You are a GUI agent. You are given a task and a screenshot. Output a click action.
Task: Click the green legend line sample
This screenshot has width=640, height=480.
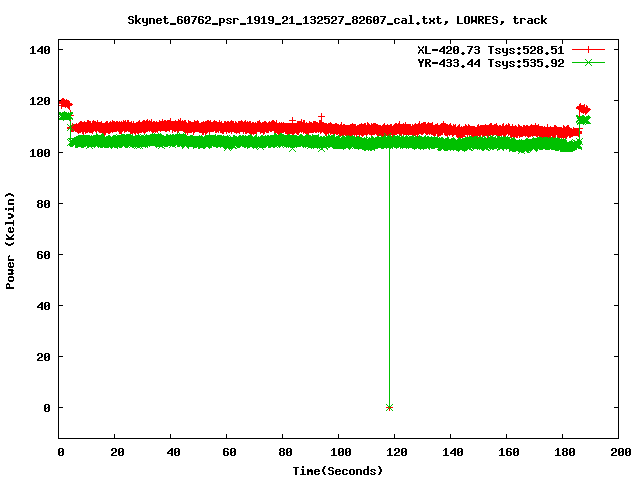(x=588, y=62)
